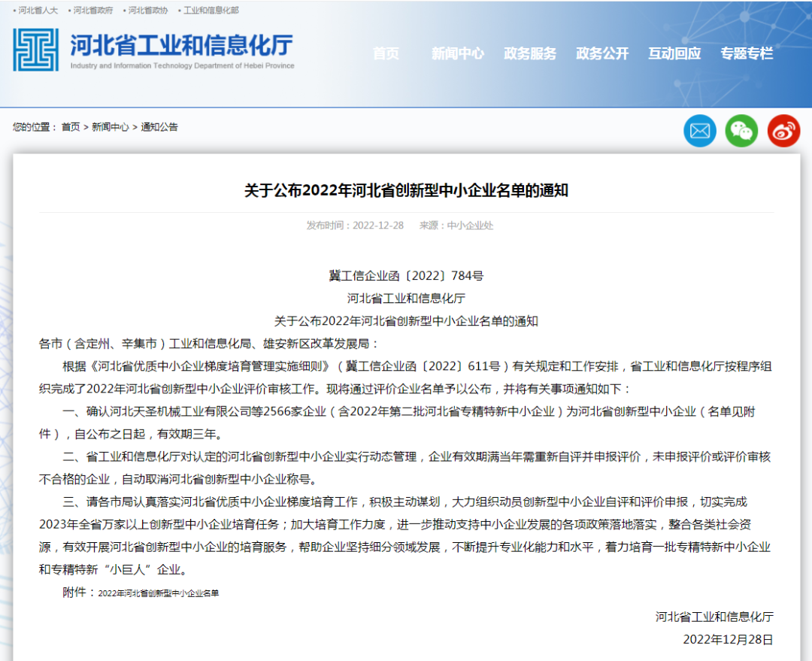Go to 首页 in the main navigation

tap(386, 53)
